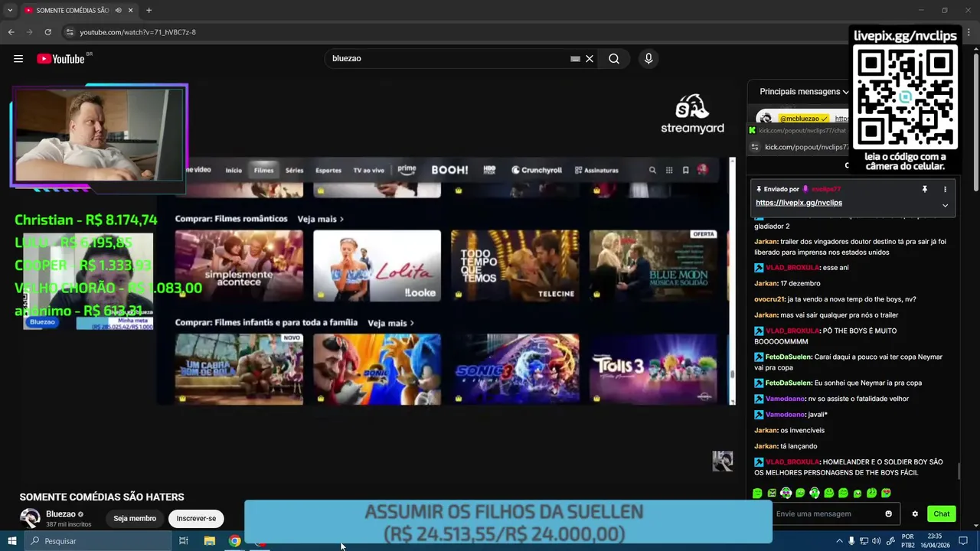The image size is (980, 551).
Task: Click the youtube.com address bar URL
Action: 138,32
